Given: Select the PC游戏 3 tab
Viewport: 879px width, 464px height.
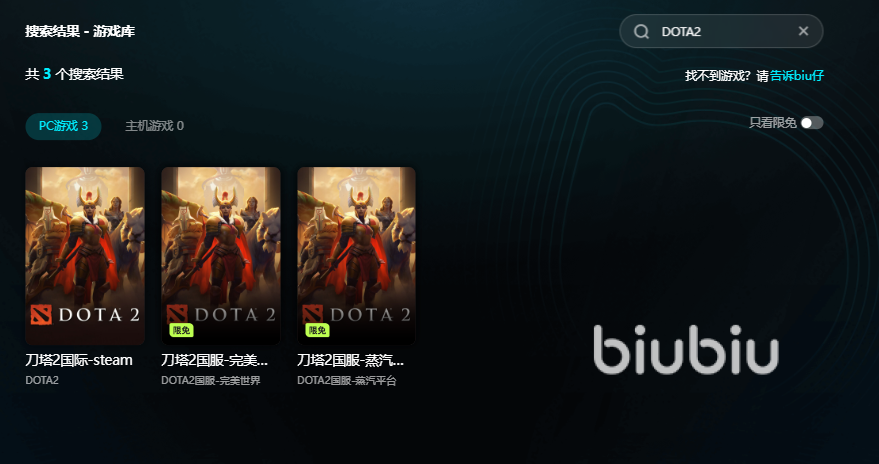Looking at the screenshot, I should 63,126.
